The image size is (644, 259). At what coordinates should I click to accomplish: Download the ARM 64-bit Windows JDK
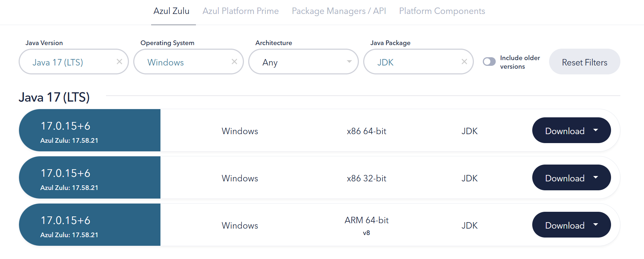[x=564, y=225]
